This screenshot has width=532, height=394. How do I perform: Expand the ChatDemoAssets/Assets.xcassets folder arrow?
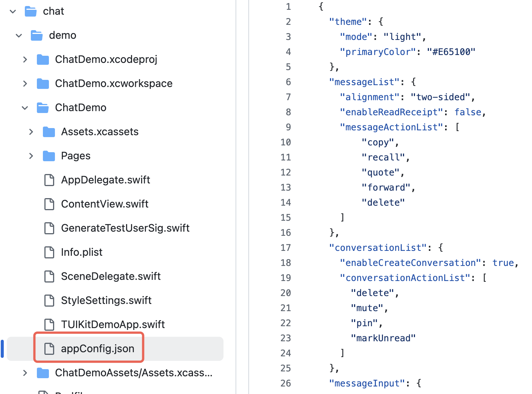[x=25, y=373]
